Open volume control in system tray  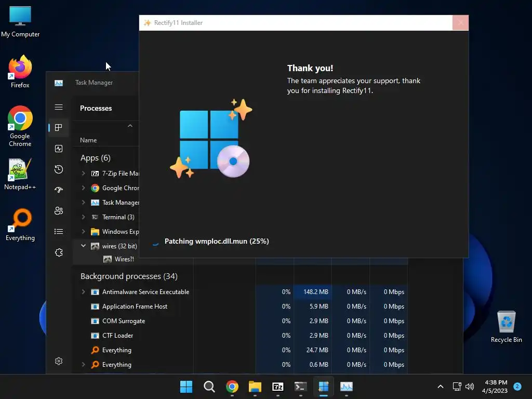click(x=470, y=387)
